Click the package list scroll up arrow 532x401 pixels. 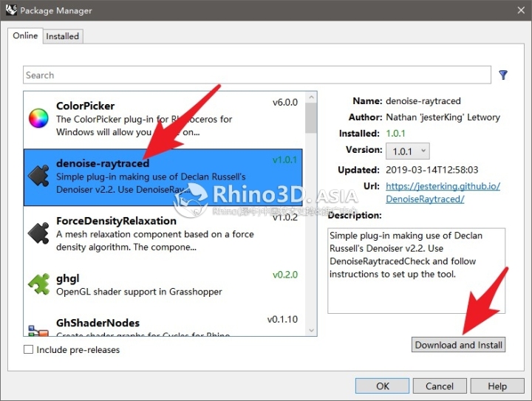[311, 97]
